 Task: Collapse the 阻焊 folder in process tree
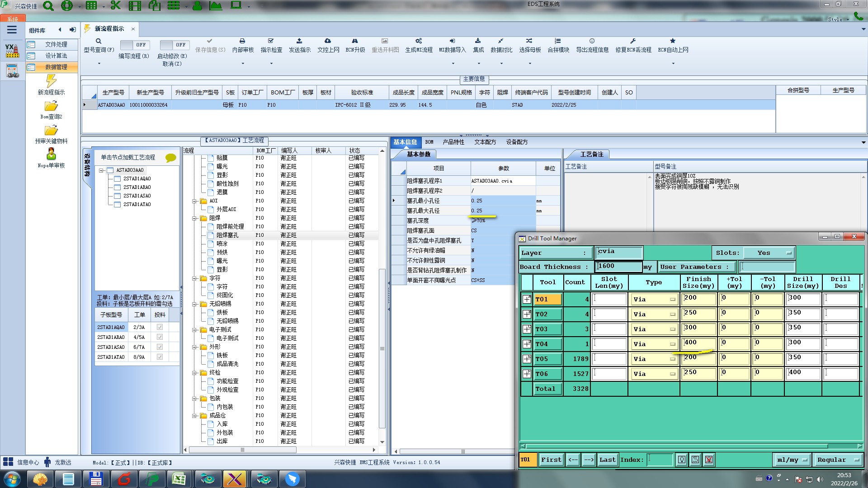pyautogui.click(x=194, y=218)
